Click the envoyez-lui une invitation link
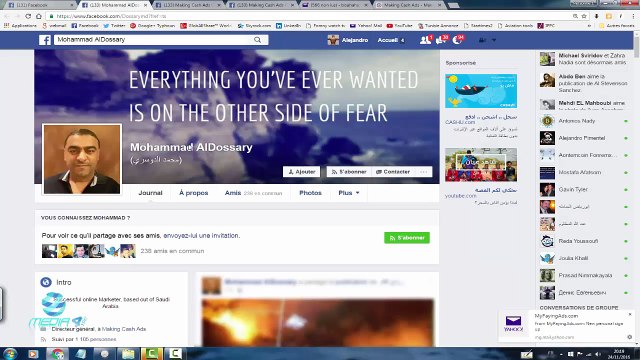This screenshot has height=360, width=640. [201, 236]
